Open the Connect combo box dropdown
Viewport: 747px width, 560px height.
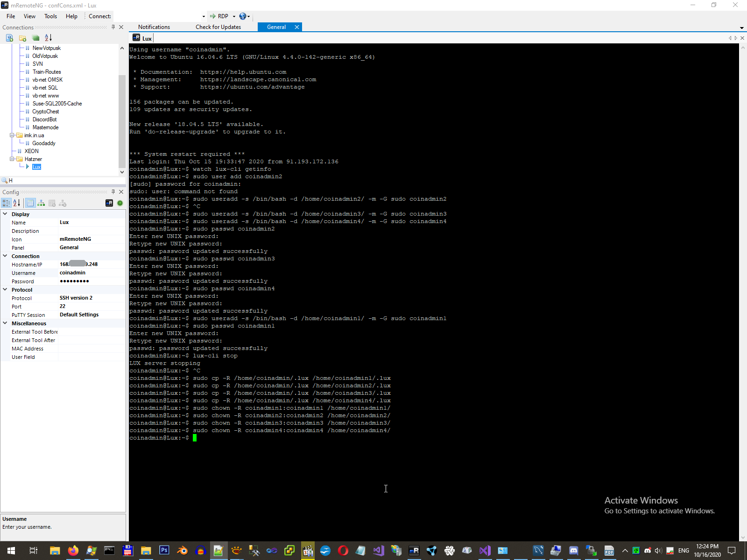(204, 16)
